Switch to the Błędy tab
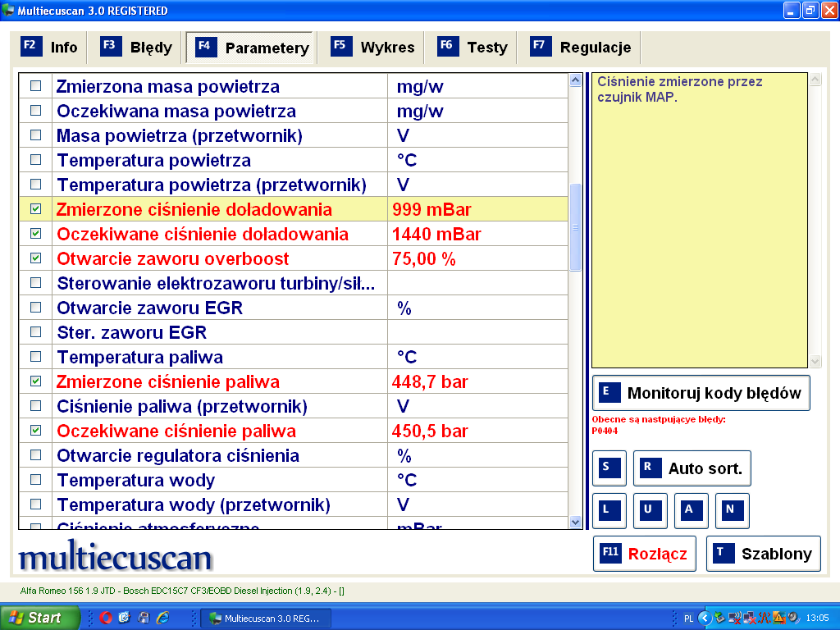Viewport: 840px width, 630px height. pos(136,48)
